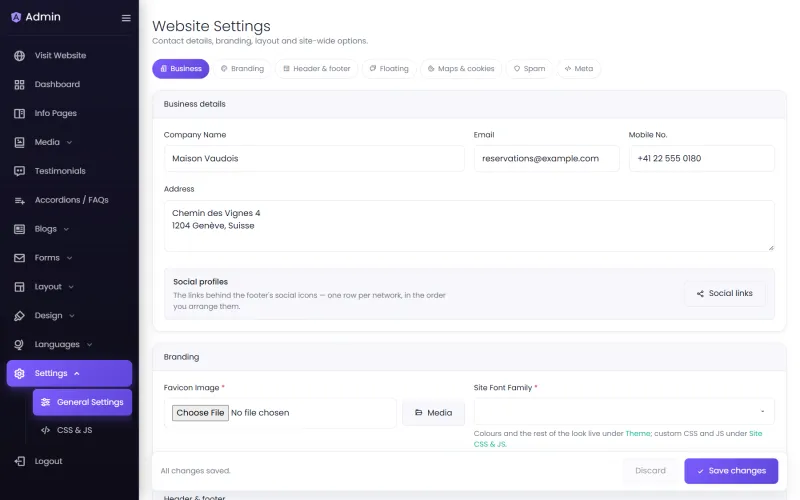Screen dimensions: 800x500
Task: Follow the Theme link
Action: pos(638,434)
